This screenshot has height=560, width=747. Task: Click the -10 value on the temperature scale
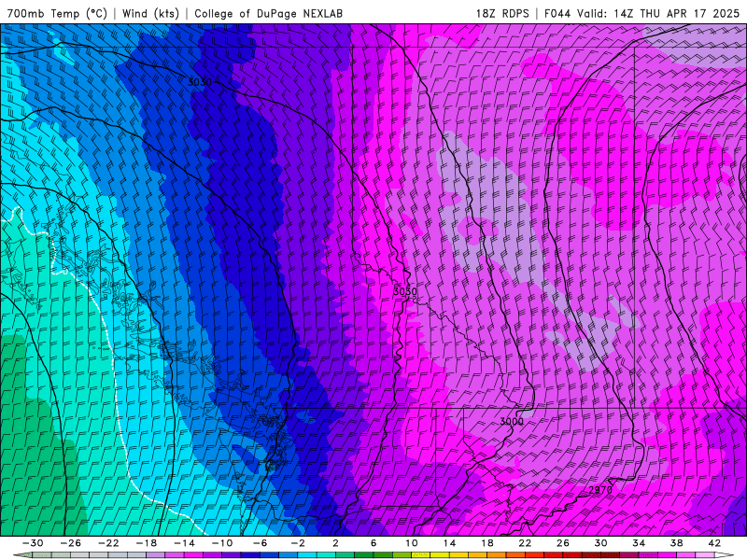pos(222,543)
